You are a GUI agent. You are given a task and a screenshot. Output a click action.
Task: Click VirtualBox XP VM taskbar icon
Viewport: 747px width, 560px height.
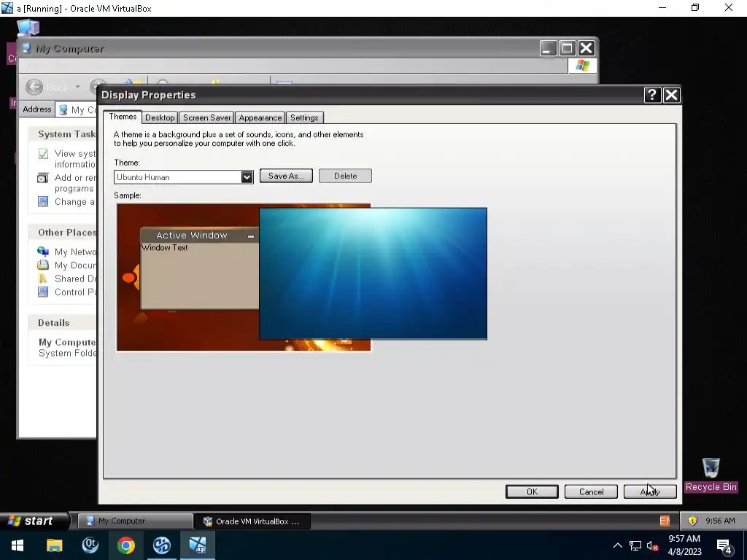pos(197,545)
